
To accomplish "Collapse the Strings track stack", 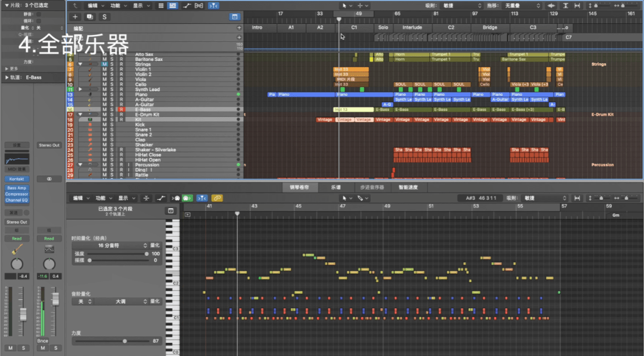I will tap(80, 64).
